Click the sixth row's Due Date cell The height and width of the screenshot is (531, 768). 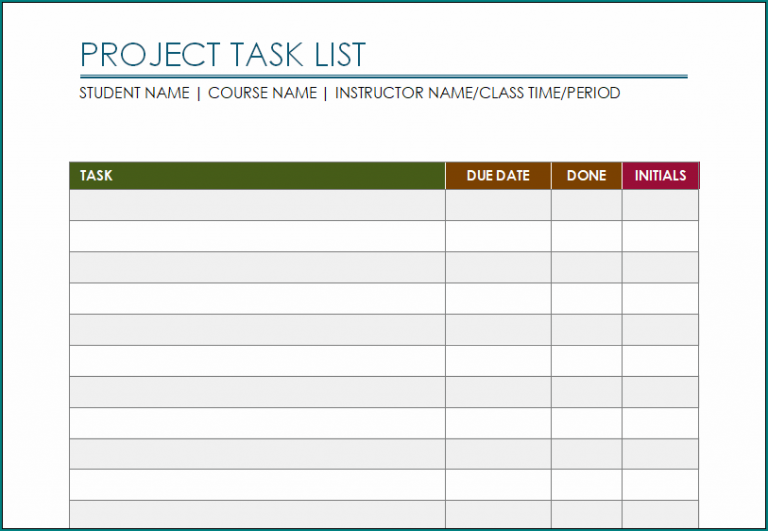(x=498, y=361)
